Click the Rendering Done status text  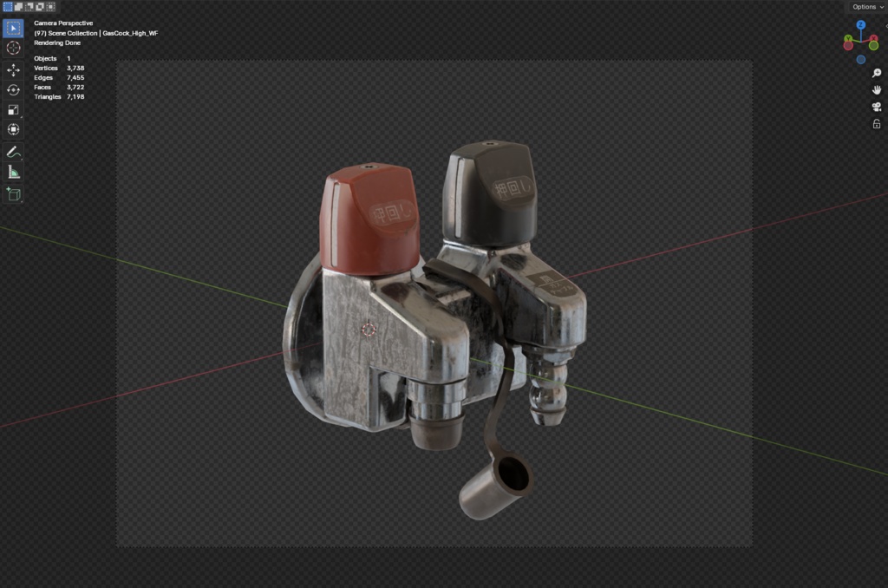click(57, 43)
